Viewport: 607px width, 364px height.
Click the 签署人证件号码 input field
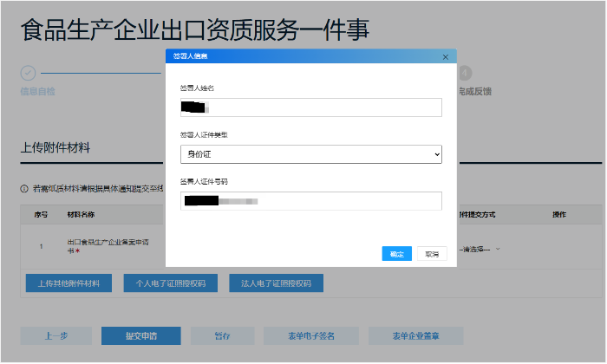(x=310, y=201)
